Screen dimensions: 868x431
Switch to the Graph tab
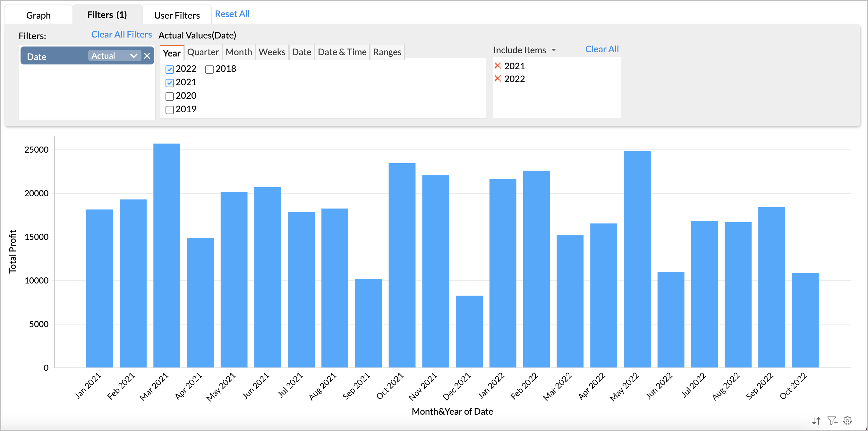pyautogui.click(x=38, y=15)
